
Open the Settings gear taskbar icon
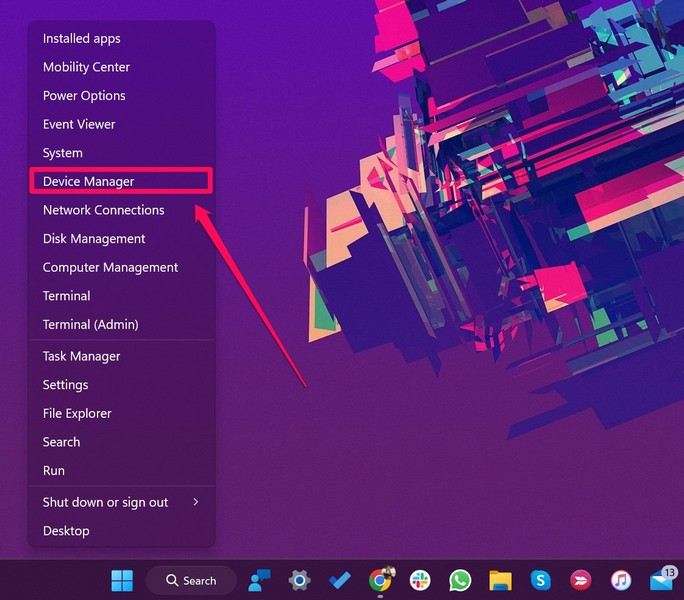click(299, 580)
